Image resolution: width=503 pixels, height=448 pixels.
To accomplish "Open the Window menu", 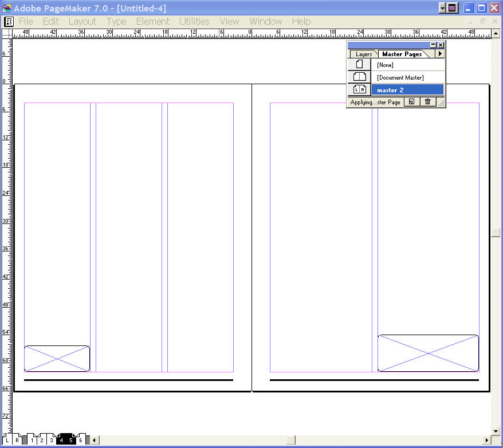I will 265,22.
